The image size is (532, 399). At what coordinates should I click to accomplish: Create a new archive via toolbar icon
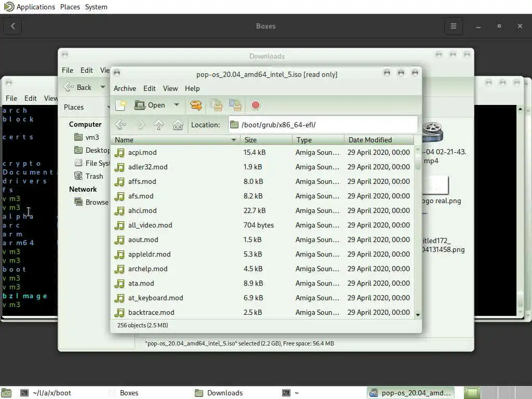[121, 105]
